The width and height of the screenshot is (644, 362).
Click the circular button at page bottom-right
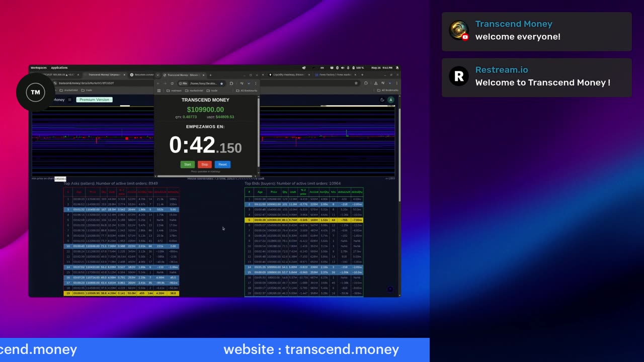390,289
